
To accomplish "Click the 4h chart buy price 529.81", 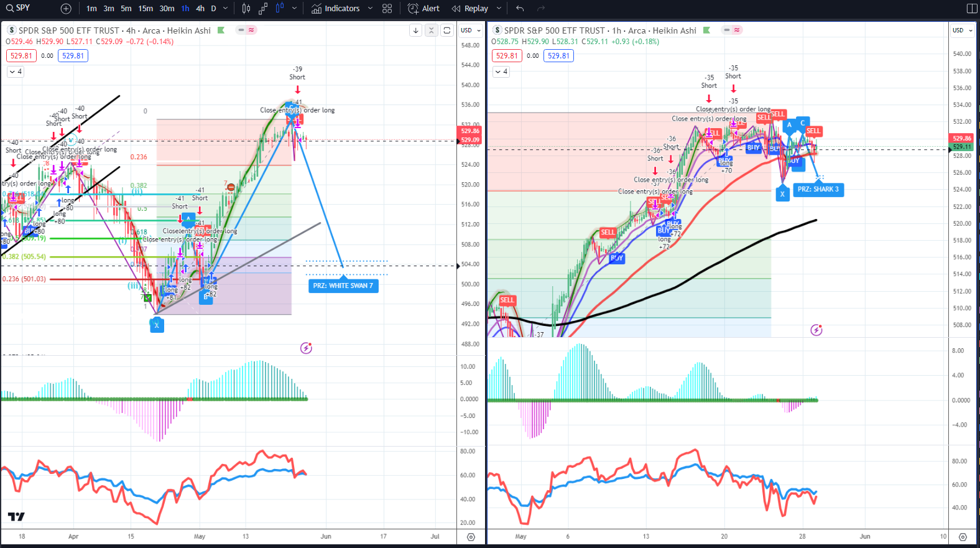I will [x=73, y=55].
